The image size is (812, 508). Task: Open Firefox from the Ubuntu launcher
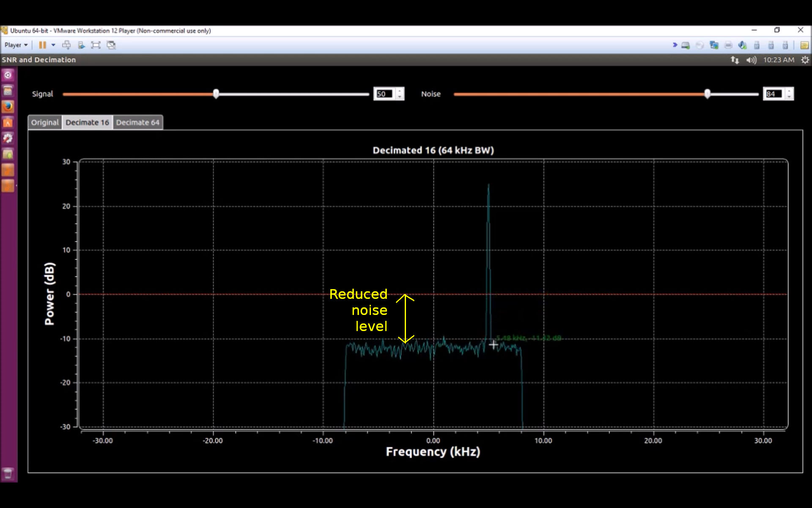tap(8, 106)
